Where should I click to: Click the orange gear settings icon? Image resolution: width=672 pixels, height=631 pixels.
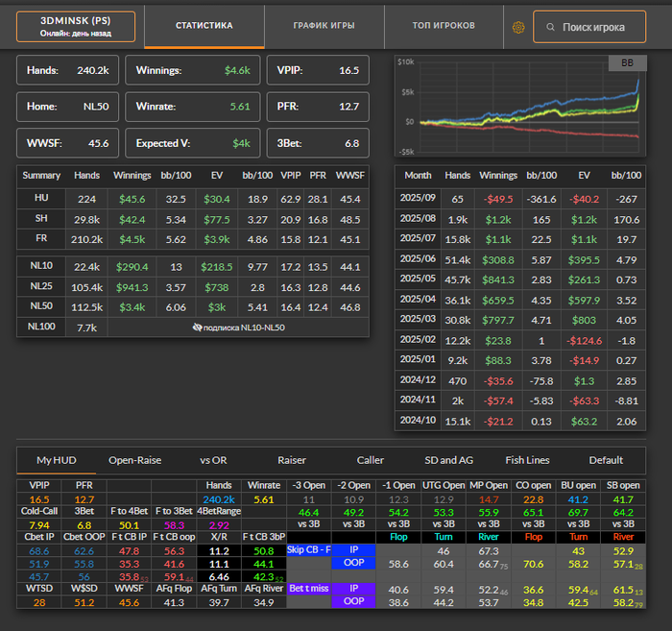pyautogui.click(x=519, y=28)
